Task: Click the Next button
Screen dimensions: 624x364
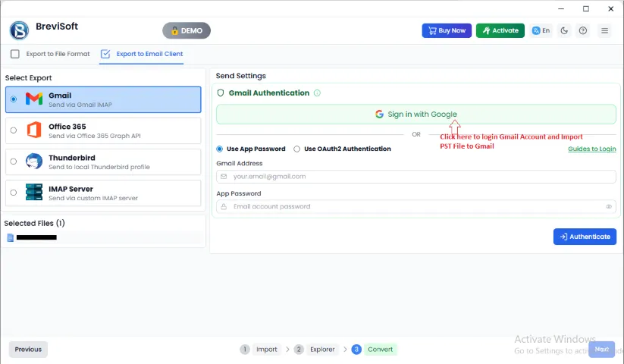Action: [x=602, y=350]
